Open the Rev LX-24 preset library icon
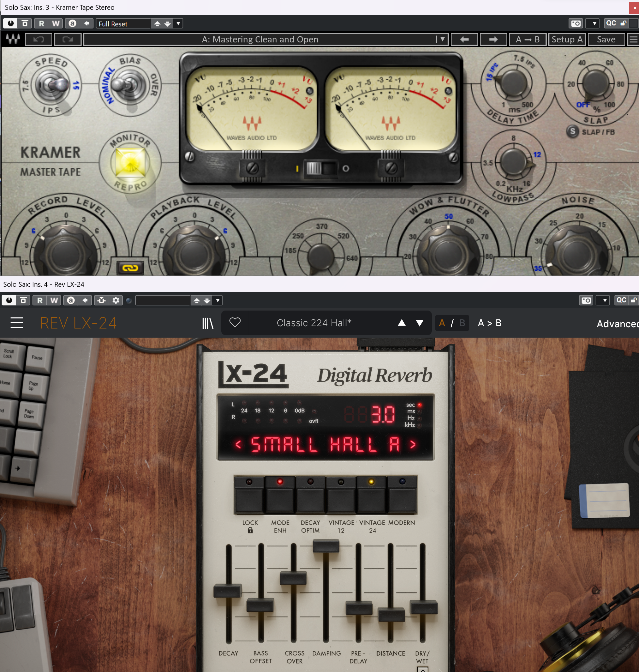Viewport: 639px width, 672px height. (208, 323)
